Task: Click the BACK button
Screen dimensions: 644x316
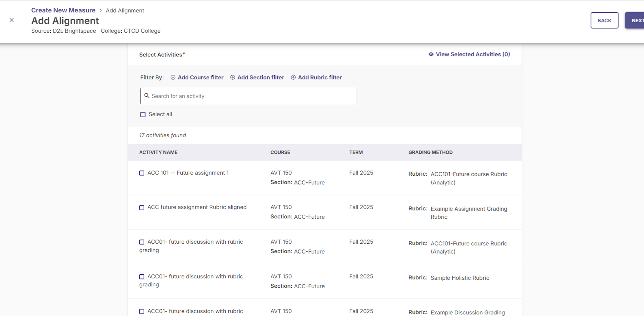Action: click(x=604, y=21)
